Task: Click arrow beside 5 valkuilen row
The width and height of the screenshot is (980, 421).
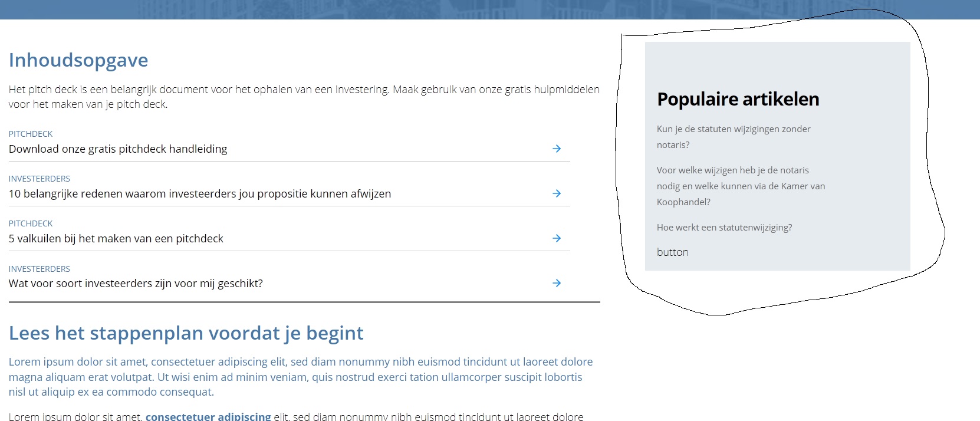Action: [557, 238]
